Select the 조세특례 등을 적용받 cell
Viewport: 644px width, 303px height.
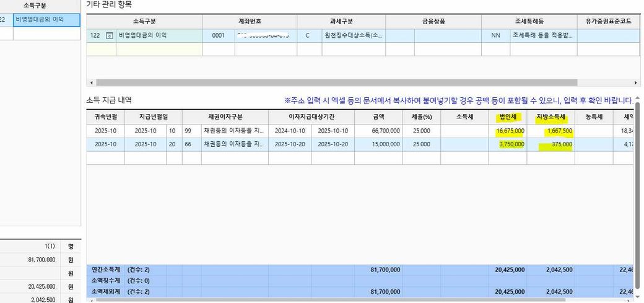point(542,36)
